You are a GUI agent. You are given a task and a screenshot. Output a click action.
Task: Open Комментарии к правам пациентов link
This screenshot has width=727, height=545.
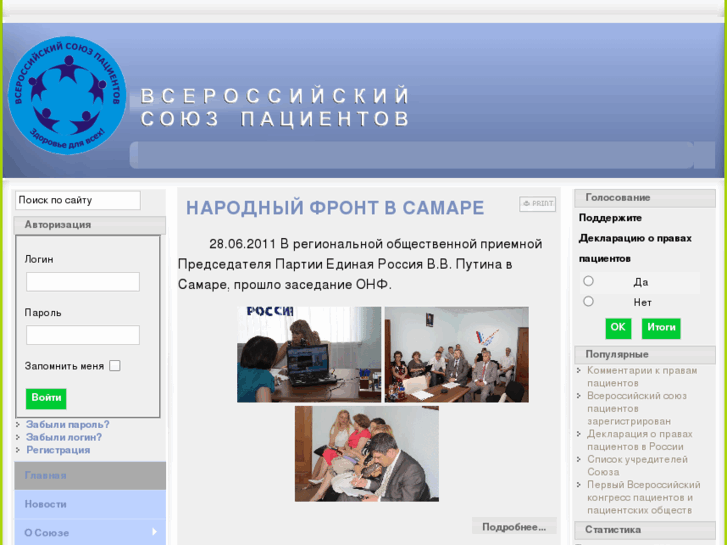[x=642, y=377]
